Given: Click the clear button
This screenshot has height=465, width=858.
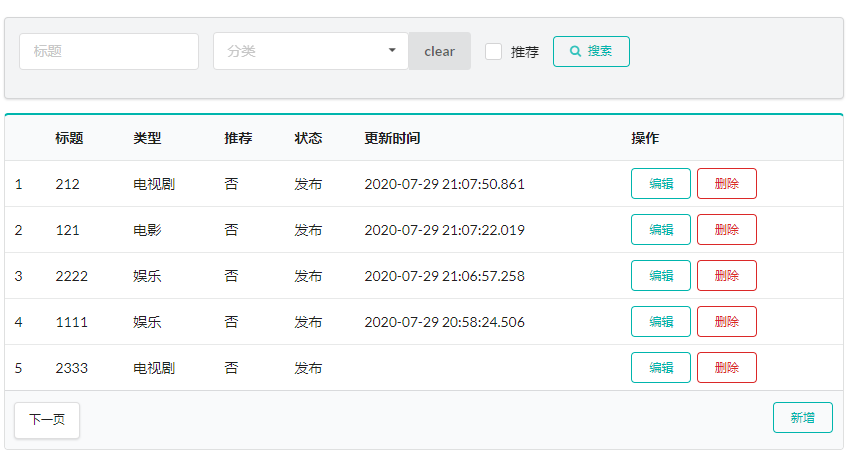Looking at the screenshot, I should pos(439,51).
